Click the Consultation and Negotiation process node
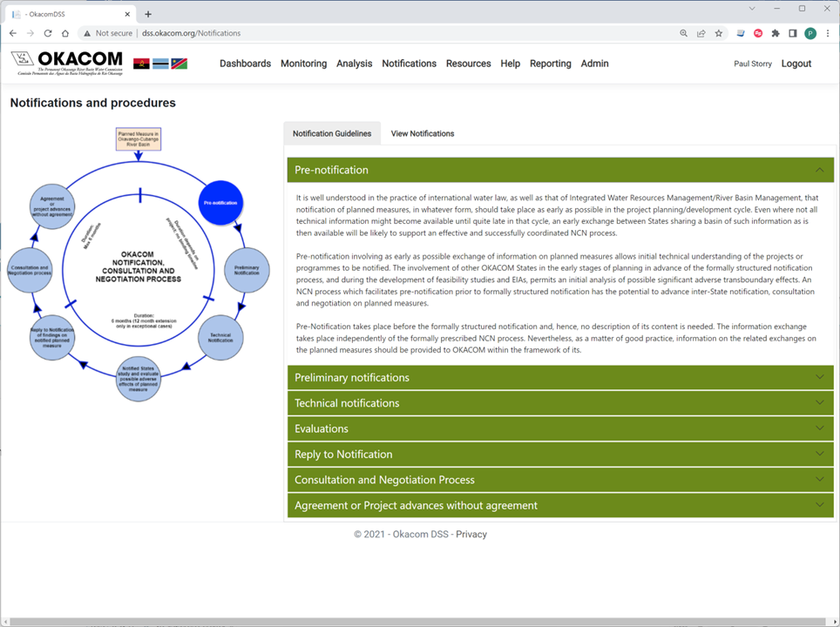840x627 pixels. click(x=30, y=271)
